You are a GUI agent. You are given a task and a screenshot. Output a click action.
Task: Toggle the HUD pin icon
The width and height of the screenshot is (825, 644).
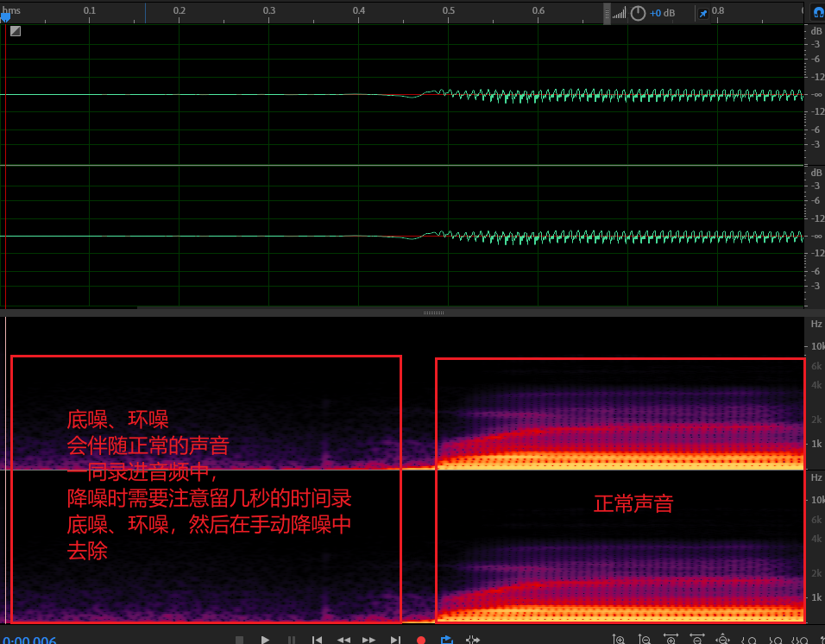pos(703,14)
